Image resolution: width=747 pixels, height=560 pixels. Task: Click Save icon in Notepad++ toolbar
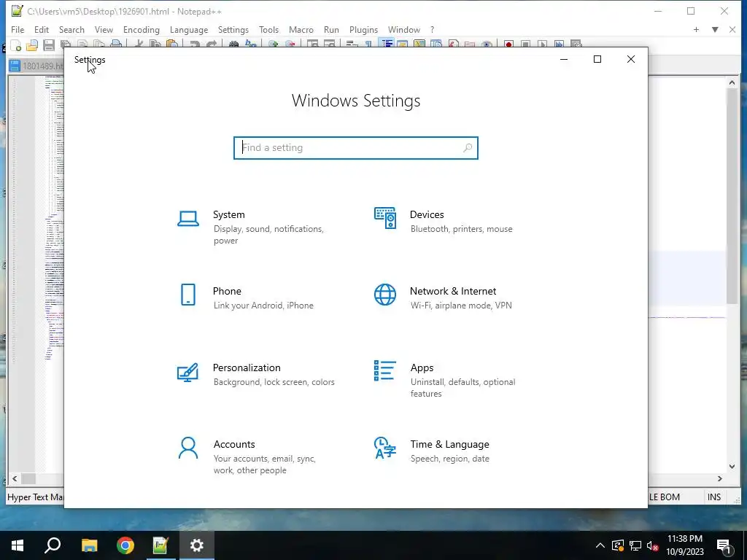point(49,44)
